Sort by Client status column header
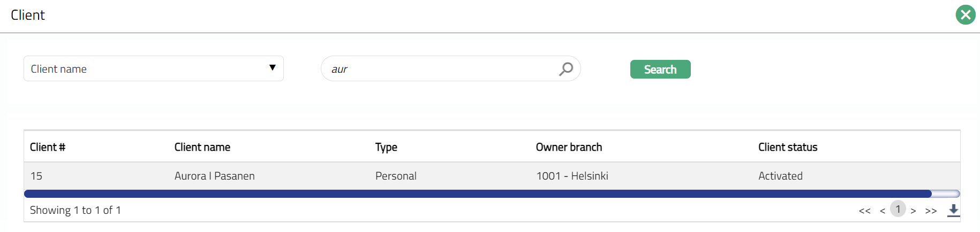980x232 pixels. (788, 147)
